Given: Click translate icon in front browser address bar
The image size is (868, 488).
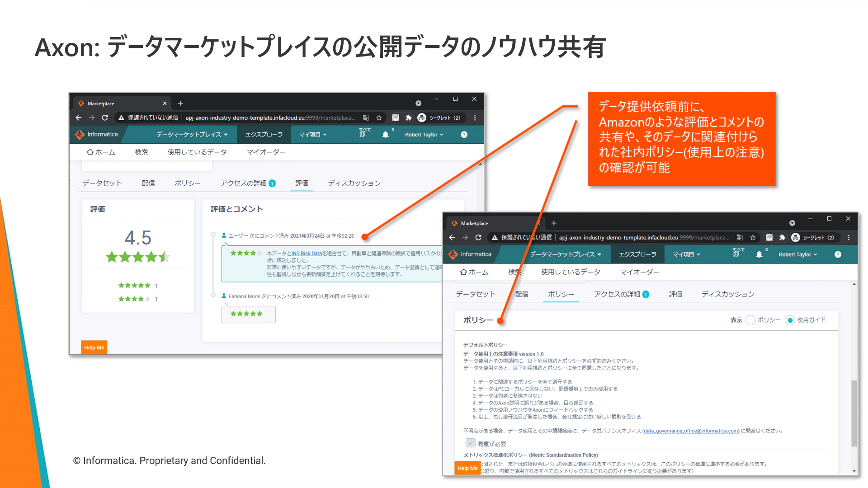Looking at the screenshot, I should (740, 237).
